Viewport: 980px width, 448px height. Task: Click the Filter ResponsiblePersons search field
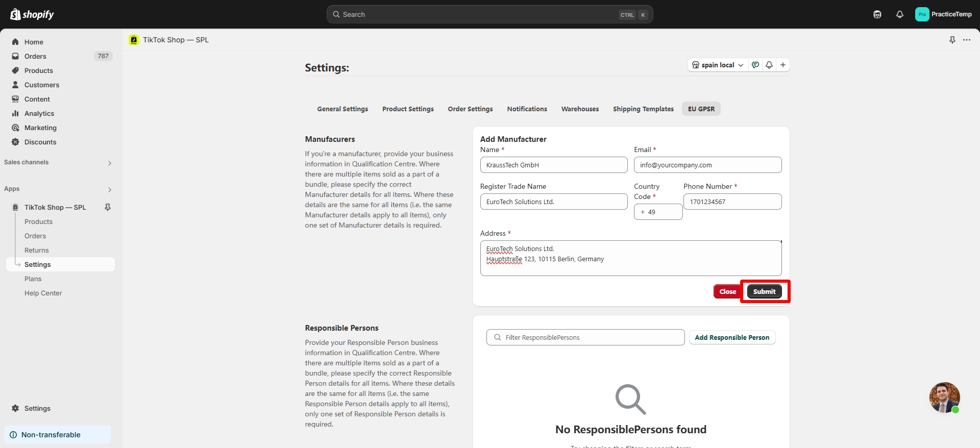coord(585,337)
